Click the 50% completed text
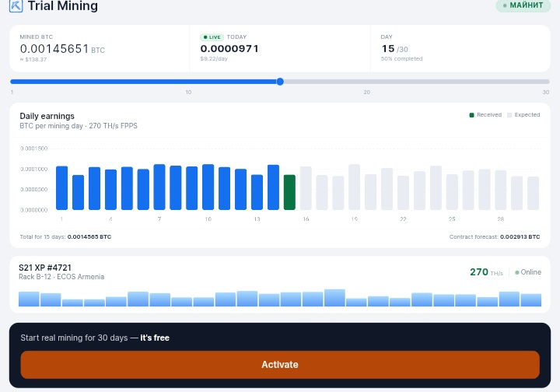The image size is (560, 392). (402, 58)
